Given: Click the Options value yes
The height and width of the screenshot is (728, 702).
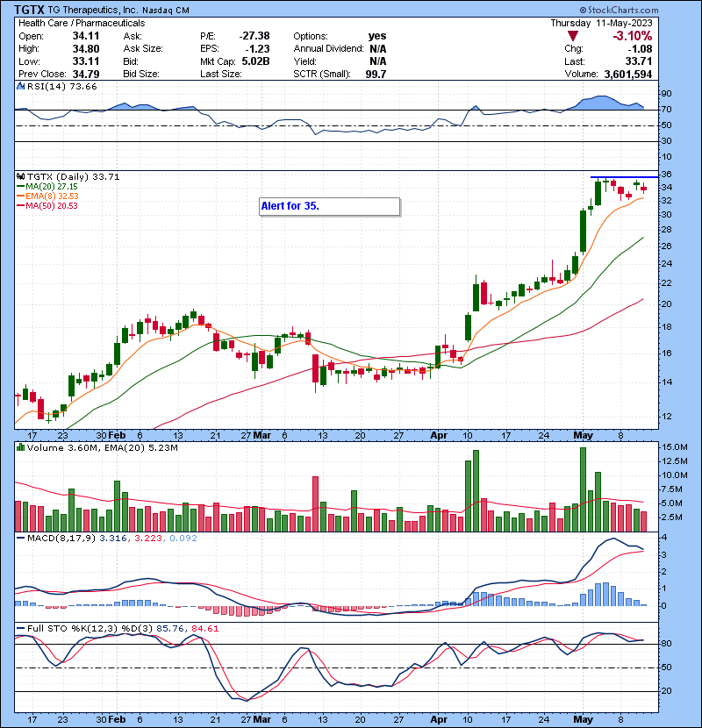Looking at the screenshot, I should pos(376,36).
